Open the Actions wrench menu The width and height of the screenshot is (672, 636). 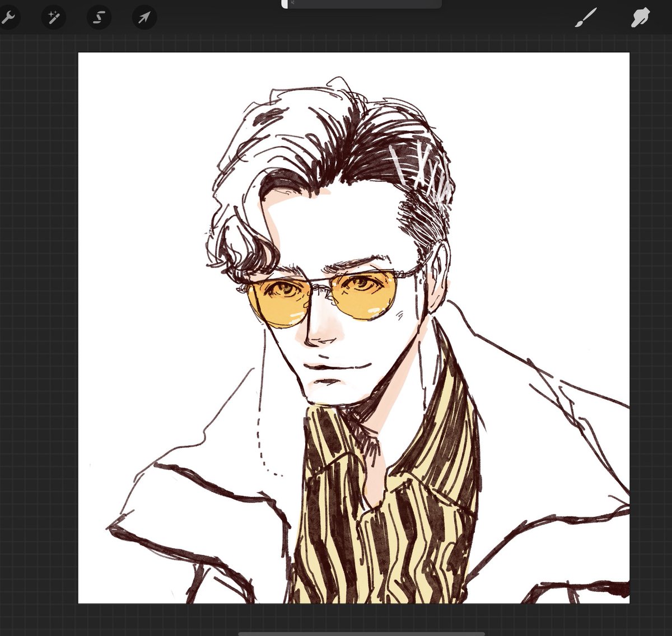click(8, 18)
